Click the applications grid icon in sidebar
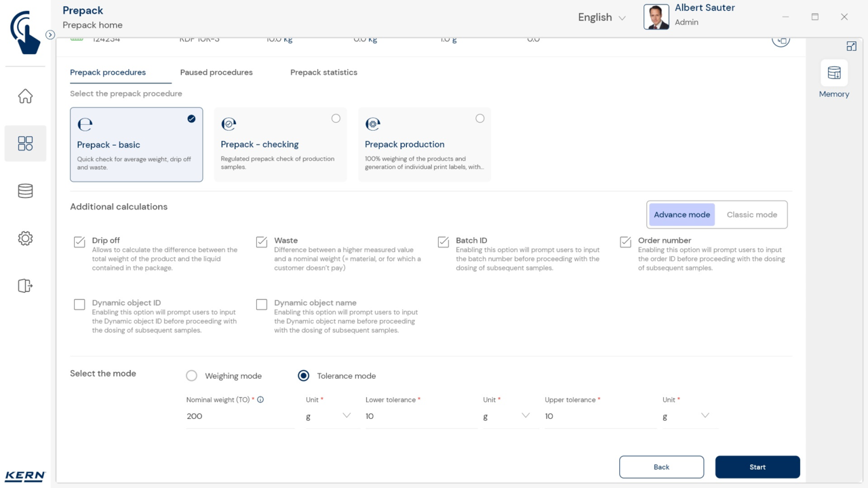Image resolution: width=868 pixels, height=488 pixels. point(25,143)
